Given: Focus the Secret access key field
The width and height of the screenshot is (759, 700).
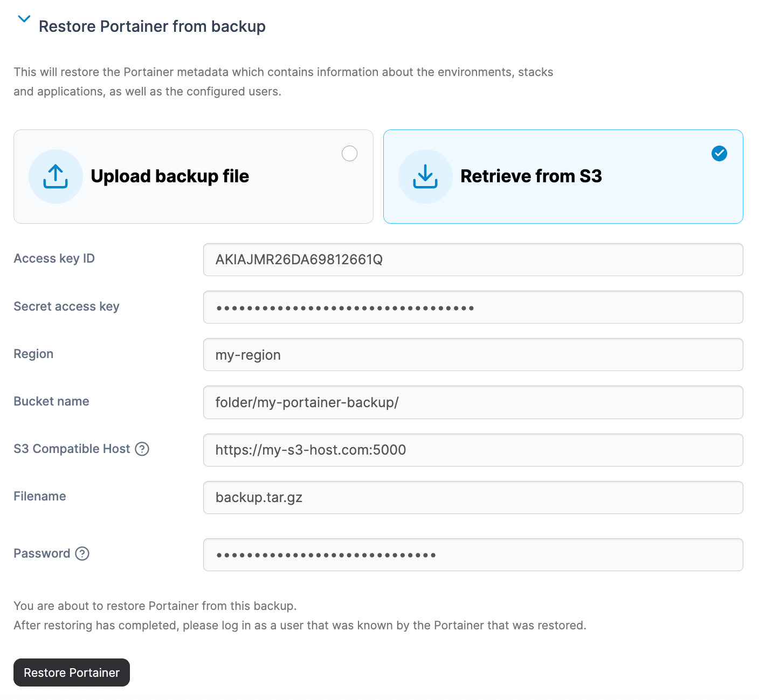Looking at the screenshot, I should 473,307.
